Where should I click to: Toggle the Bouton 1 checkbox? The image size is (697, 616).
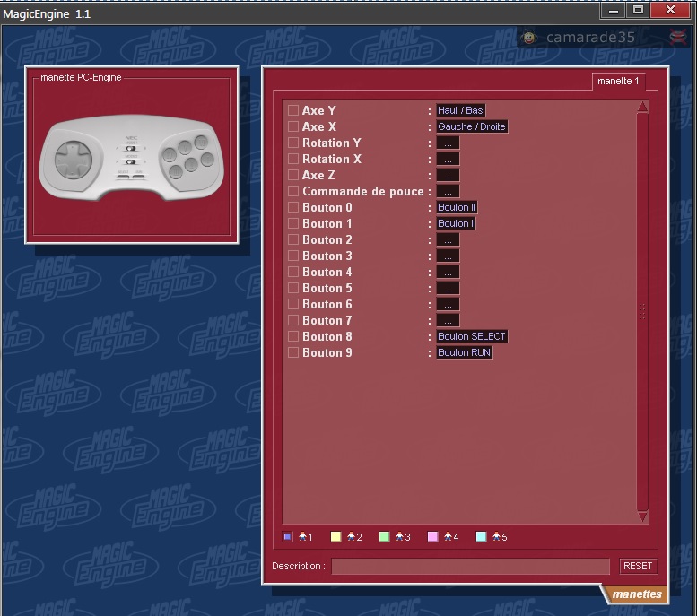click(x=293, y=223)
